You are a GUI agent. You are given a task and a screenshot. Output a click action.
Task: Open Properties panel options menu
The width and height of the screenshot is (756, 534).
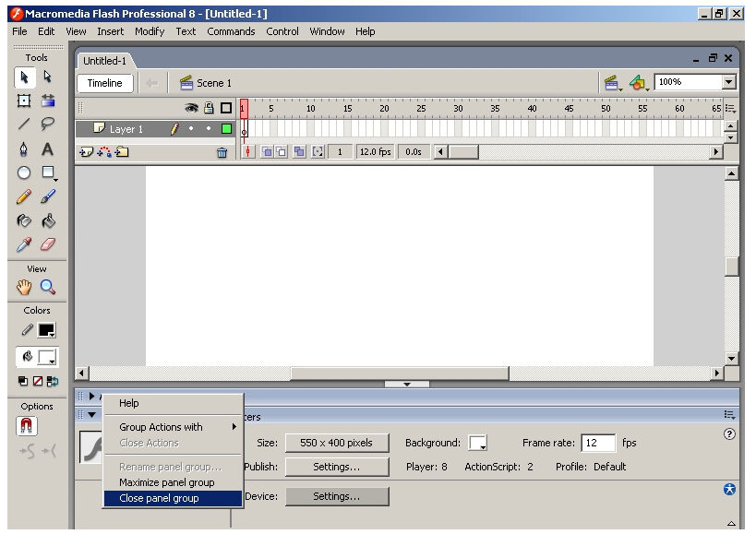[x=729, y=415]
